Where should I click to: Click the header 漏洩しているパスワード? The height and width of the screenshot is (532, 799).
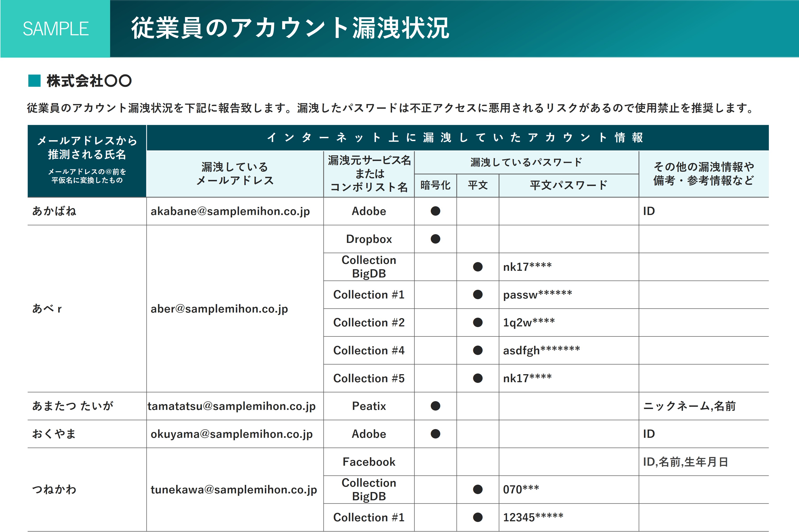[x=526, y=162]
